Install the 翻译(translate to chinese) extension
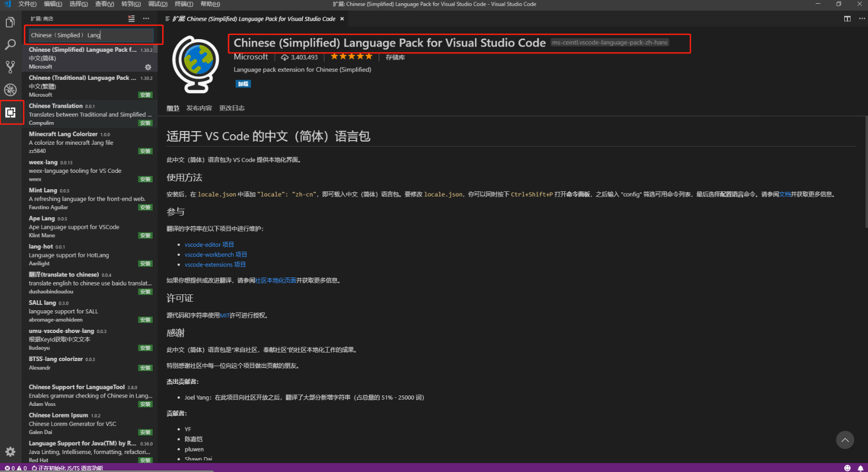This screenshot has height=472, width=868. [145, 292]
